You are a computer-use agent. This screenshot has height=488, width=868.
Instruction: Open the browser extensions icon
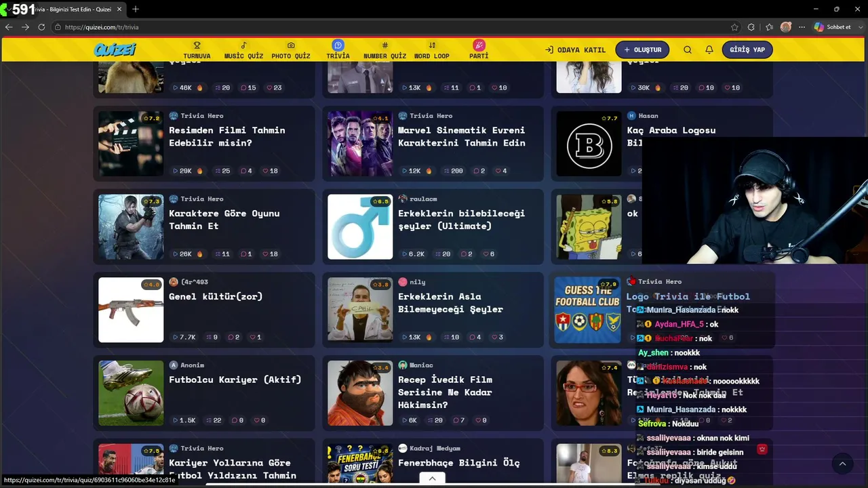(x=751, y=27)
